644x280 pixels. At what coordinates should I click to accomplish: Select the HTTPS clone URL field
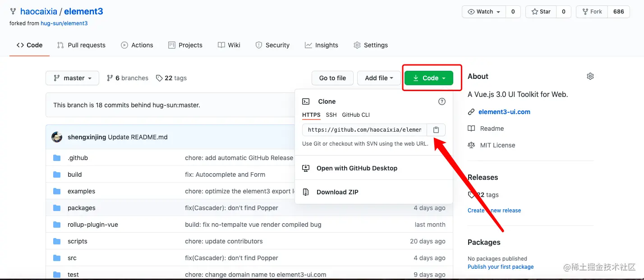point(364,130)
